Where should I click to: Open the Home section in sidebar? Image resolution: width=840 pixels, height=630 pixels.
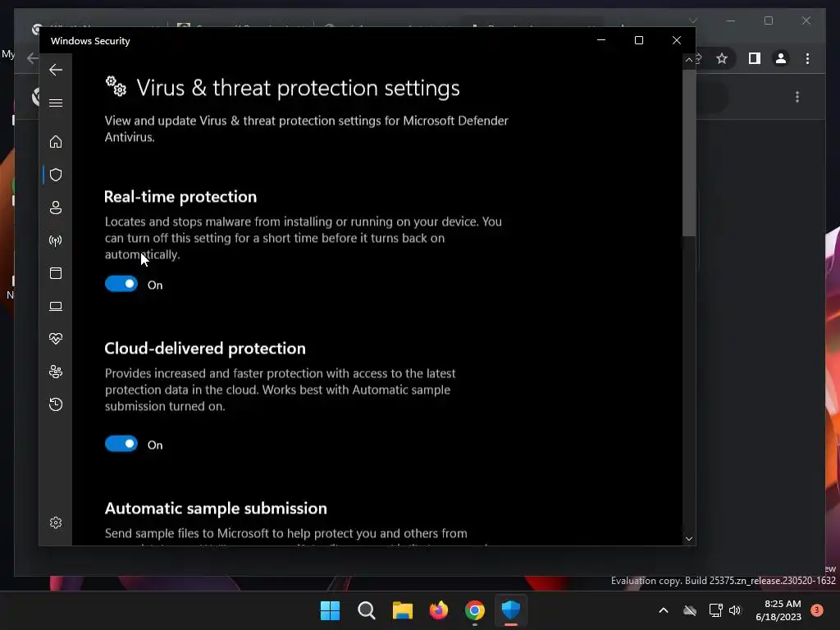(56, 141)
